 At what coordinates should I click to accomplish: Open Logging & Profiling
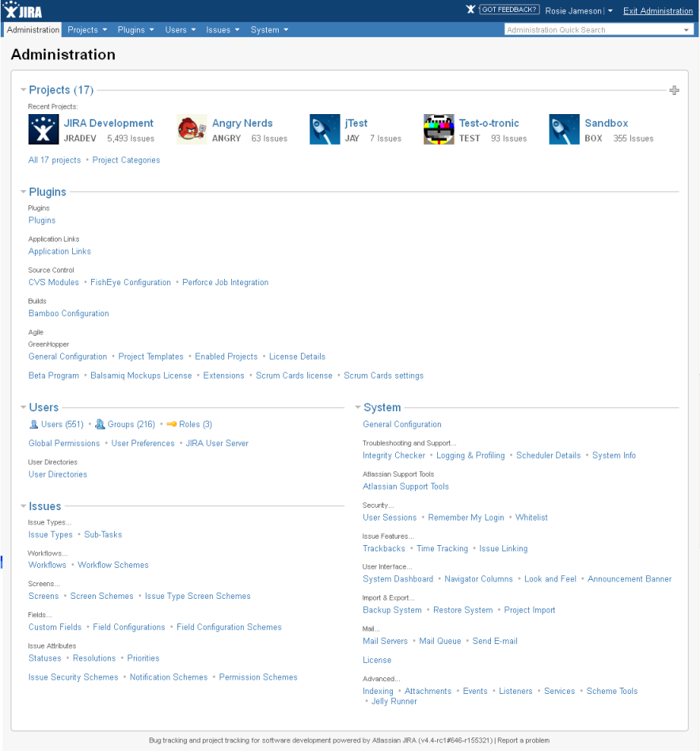click(x=470, y=455)
